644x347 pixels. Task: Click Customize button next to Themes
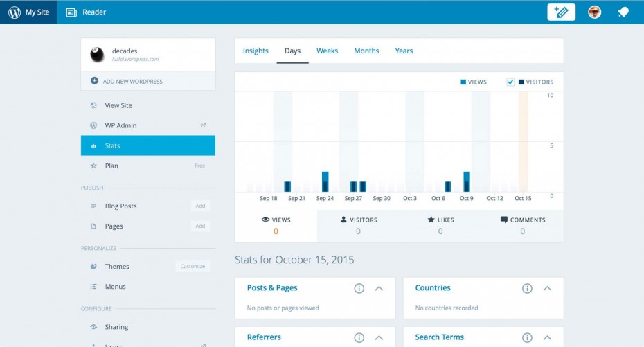coord(193,266)
